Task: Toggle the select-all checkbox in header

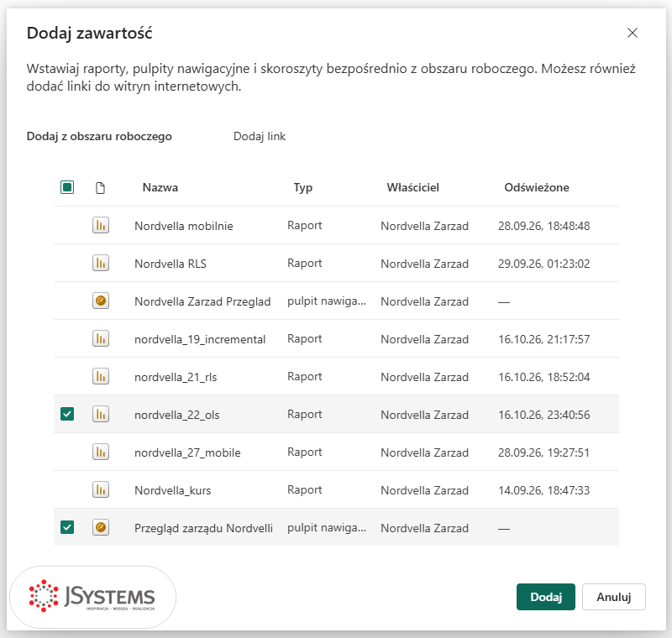Action: coord(67,187)
